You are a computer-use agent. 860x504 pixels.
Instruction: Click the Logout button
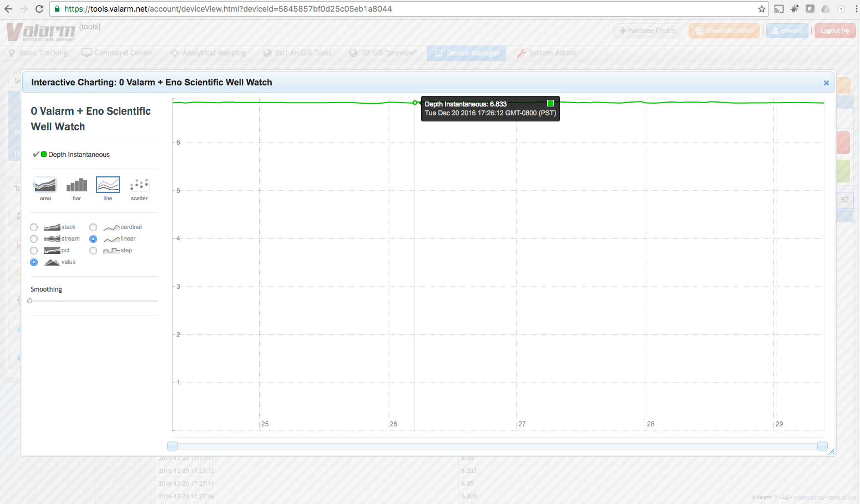point(835,30)
